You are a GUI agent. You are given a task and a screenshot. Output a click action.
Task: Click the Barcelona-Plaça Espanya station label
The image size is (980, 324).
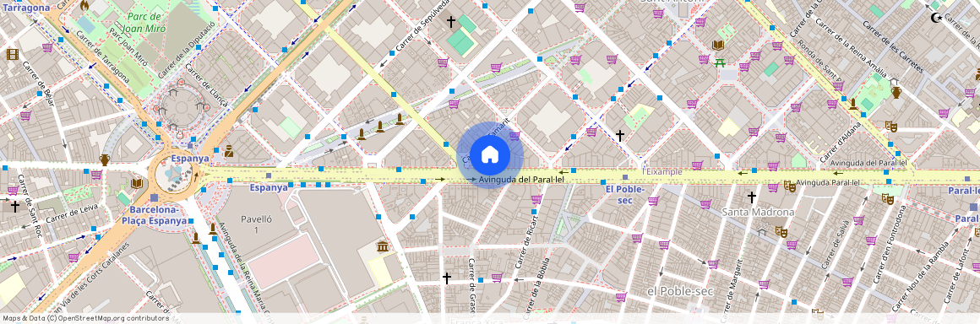click(x=154, y=215)
